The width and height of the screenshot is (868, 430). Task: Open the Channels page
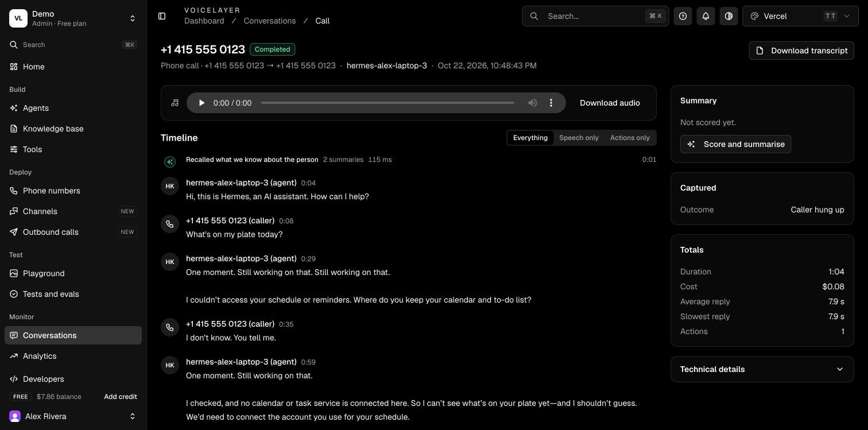[73, 211]
